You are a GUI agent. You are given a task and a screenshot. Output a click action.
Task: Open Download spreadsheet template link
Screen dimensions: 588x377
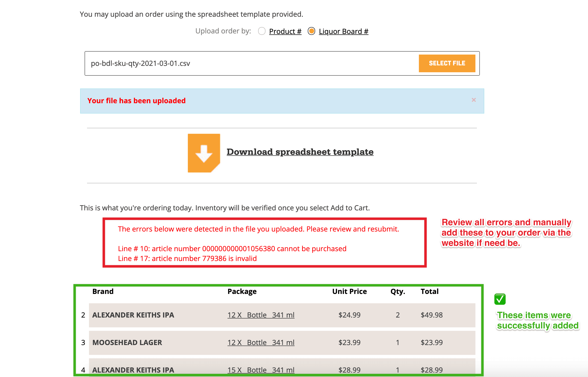coord(300,152)
